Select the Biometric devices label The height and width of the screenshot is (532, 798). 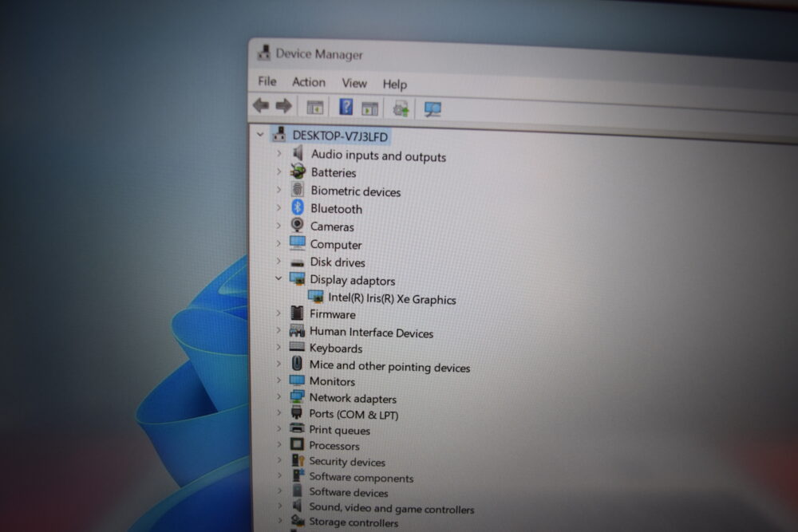[356, 191]
